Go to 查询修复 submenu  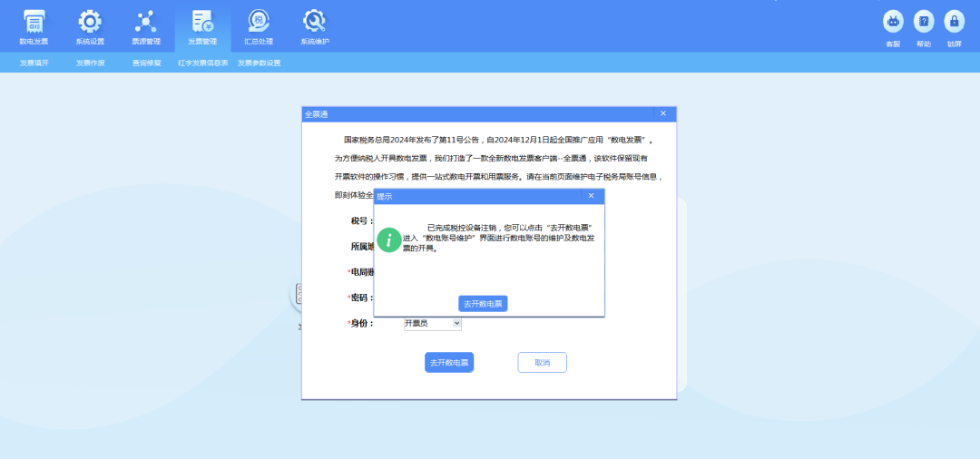[146, 63]
